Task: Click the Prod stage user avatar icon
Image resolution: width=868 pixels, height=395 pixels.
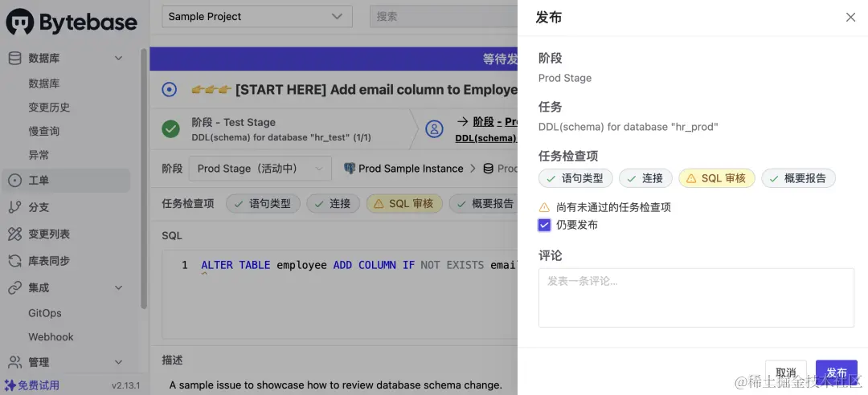Action: pyautogui.click(x=434, y=129)
